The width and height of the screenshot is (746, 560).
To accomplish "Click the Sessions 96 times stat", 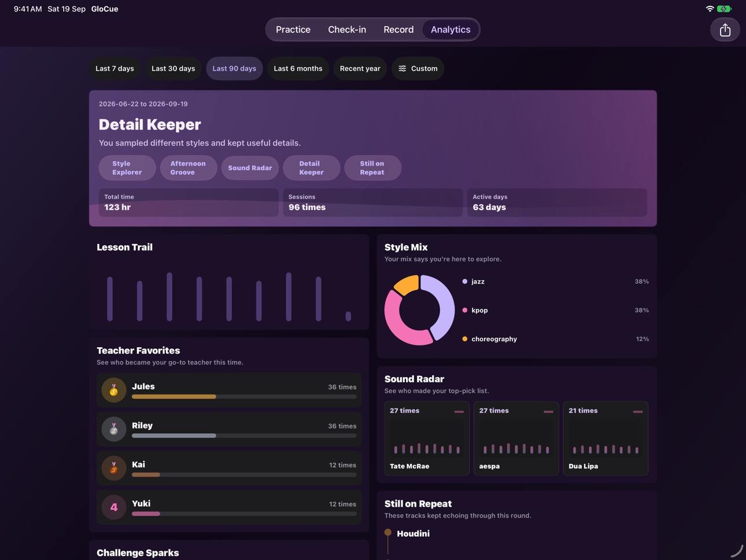I will 372,202.
